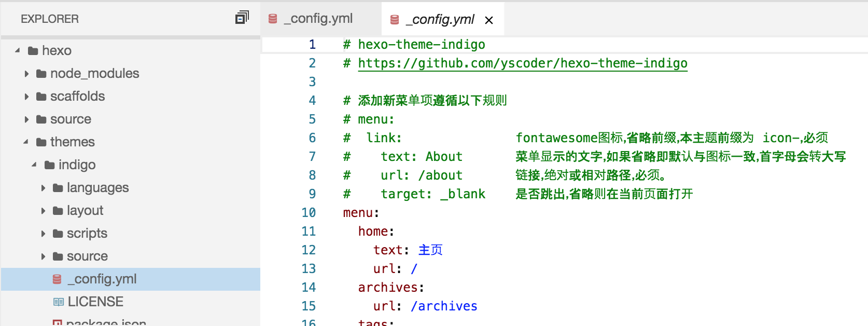Click the top-level source folder icon
Viewport: 868px width, 326px height.
click(x=41, y=119)
